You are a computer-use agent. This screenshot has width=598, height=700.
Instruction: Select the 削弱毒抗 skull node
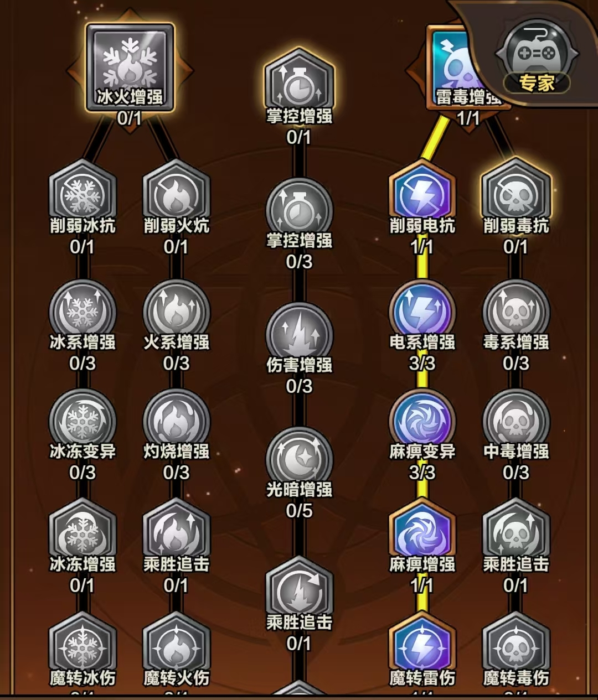515,193
